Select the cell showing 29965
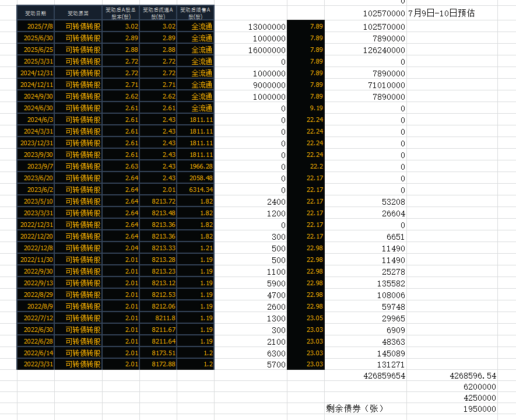 pyautogui.click(x=365, y=318)
